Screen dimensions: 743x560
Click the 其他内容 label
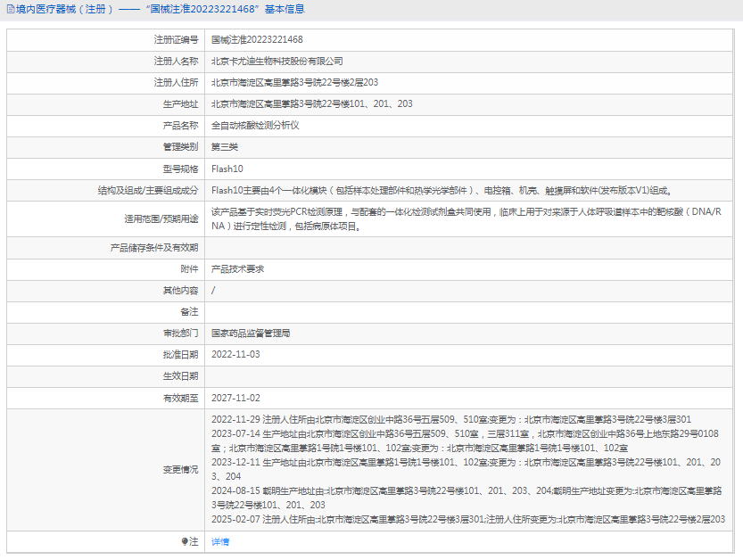[x=180, y=291]
